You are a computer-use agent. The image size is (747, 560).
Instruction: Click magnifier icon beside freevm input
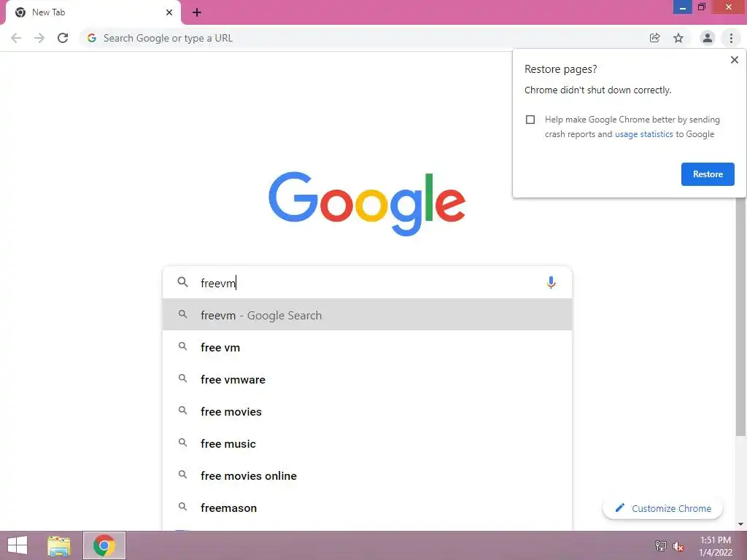tap(182, 282)
